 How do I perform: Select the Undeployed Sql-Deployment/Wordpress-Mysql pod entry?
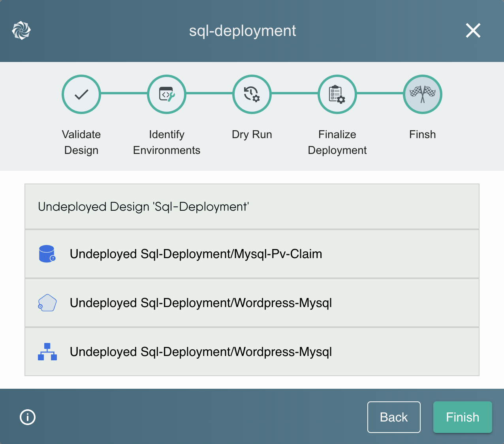tap(201, 303)
